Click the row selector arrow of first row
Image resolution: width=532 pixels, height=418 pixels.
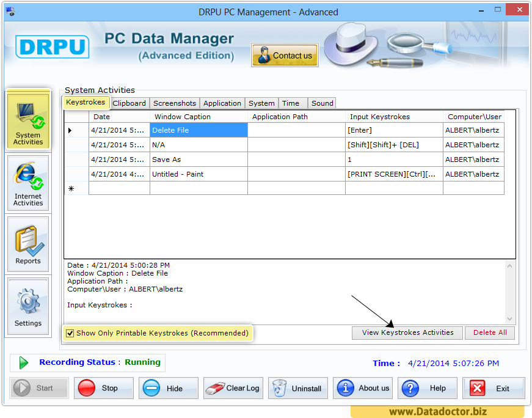pyautogui.click(x=70, y=130)
